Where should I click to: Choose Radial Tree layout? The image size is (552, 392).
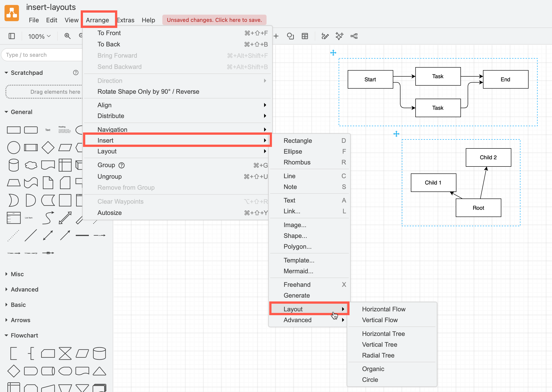(x=392, y=356)
